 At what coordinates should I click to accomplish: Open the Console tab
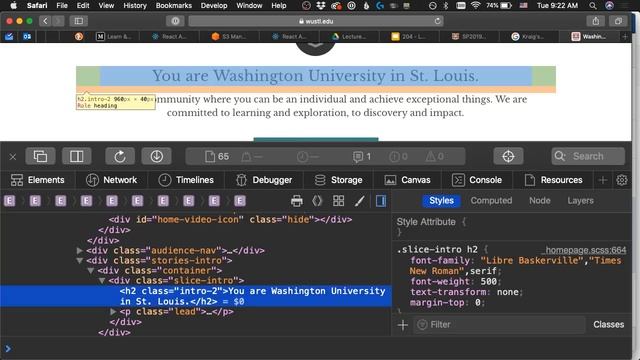[x=477, y=180]
